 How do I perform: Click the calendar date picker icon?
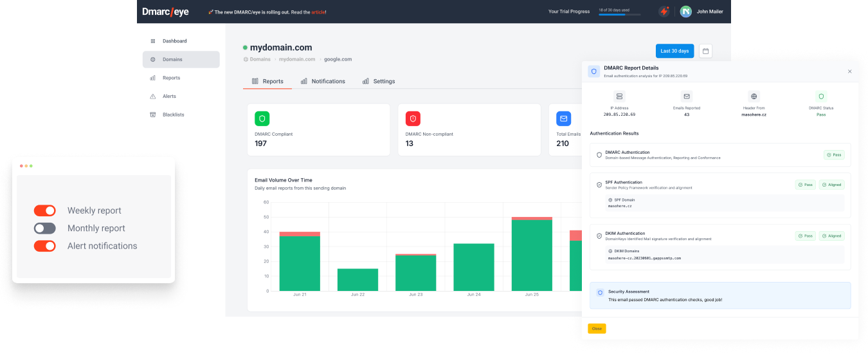(x=705, y=51)
